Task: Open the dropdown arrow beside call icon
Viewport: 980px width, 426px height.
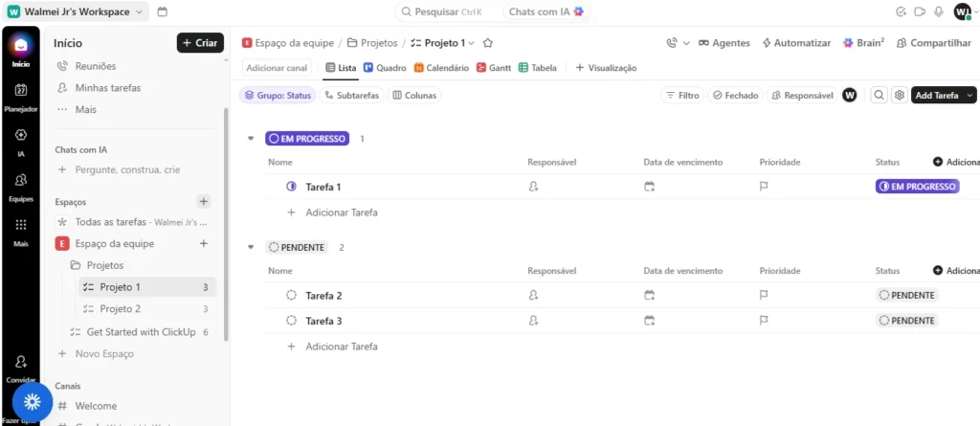Action: coord(685,43)
